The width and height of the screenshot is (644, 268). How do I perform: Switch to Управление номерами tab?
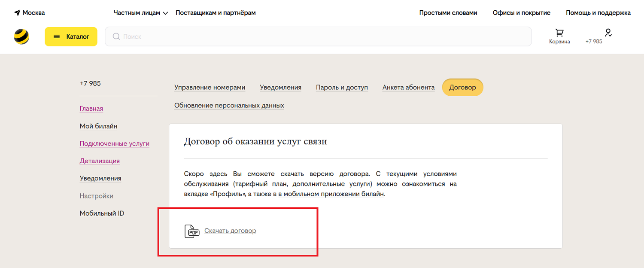pos(210,87)
